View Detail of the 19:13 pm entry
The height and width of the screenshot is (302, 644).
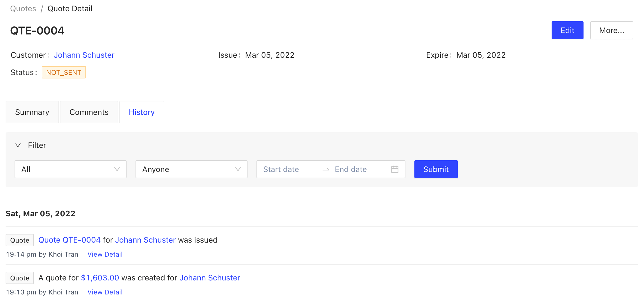[105, 292]
